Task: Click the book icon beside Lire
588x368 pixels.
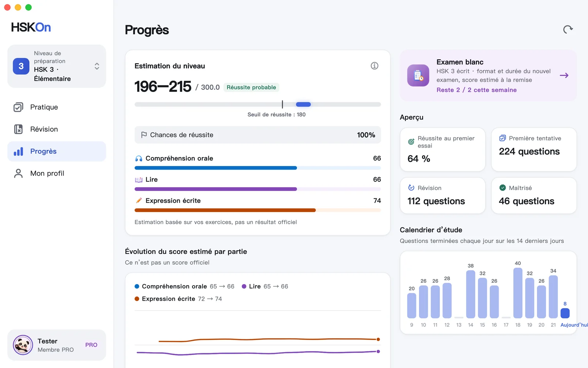Action: [139, 180]
